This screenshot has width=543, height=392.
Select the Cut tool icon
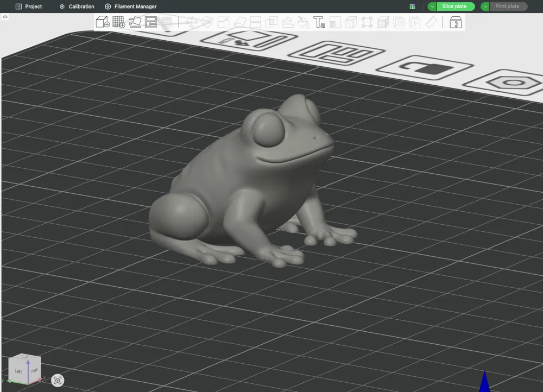tap(255, 22)
